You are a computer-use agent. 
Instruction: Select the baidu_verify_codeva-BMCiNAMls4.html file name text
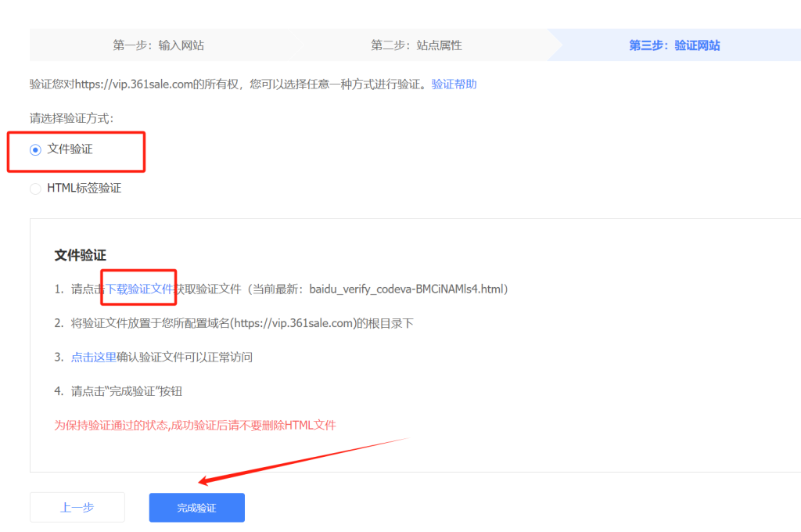408,288
